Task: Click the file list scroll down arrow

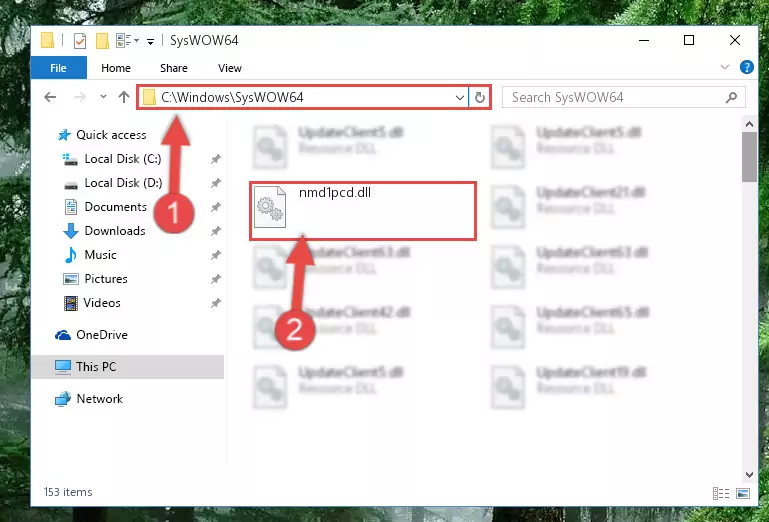Action: click(x=749, y=474)
